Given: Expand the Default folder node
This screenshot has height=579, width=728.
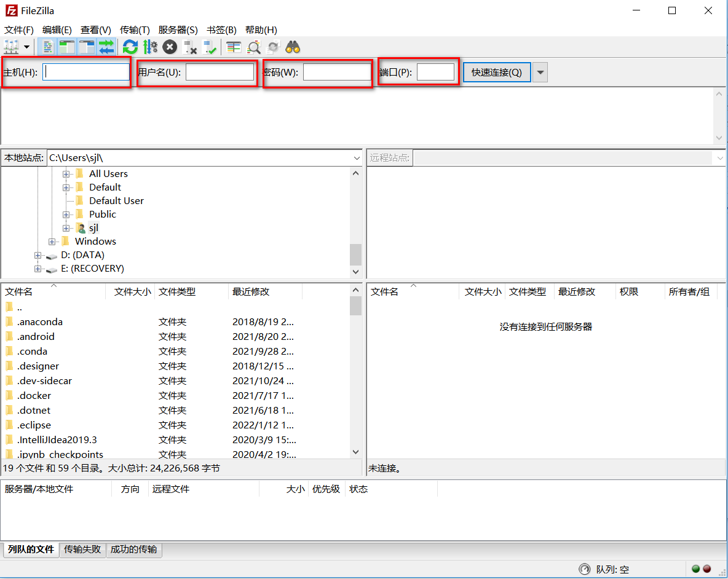Looking at the screenshot, I should point(66,188).
